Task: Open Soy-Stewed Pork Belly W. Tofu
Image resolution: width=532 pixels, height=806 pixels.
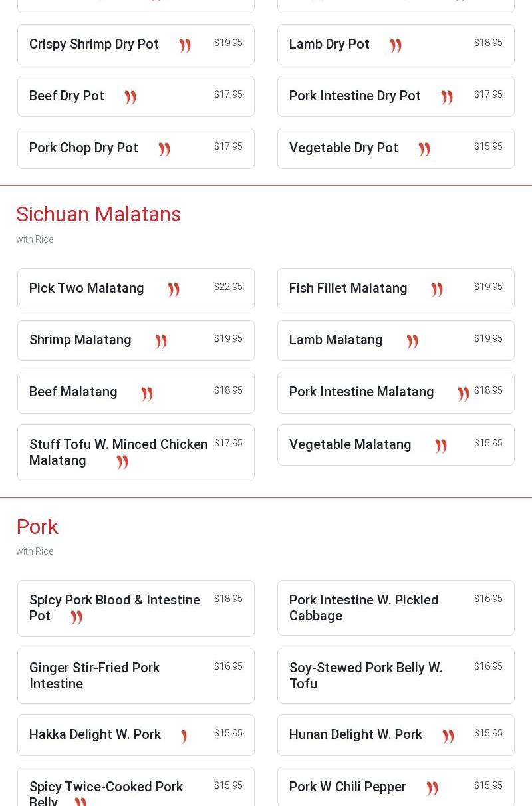Action: [x=366, y=675]
